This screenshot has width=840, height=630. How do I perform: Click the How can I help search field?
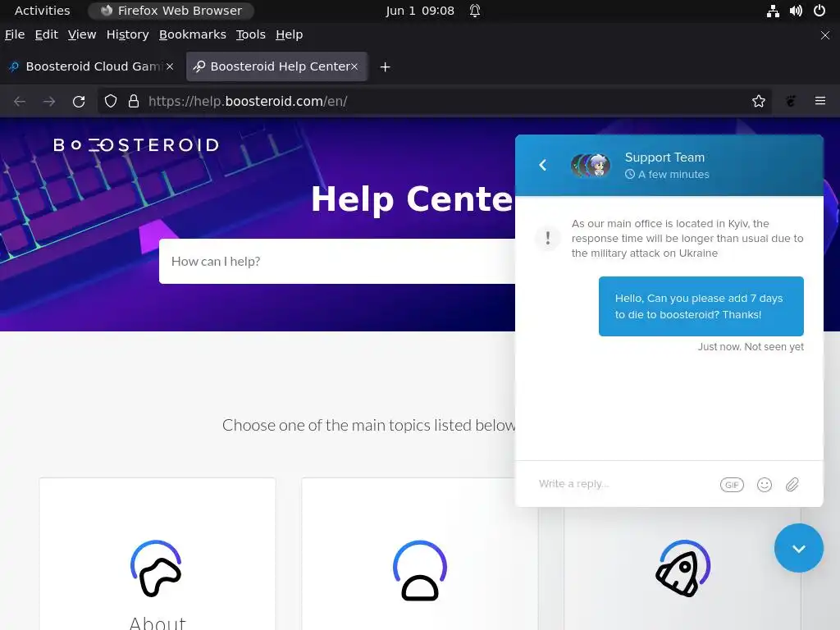pyautogui.click(x=337, y=262)
